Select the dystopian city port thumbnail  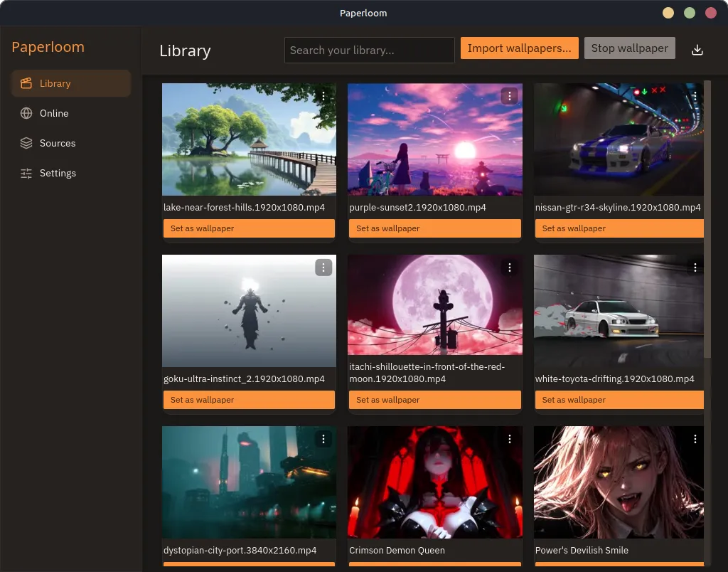[249, 482]
